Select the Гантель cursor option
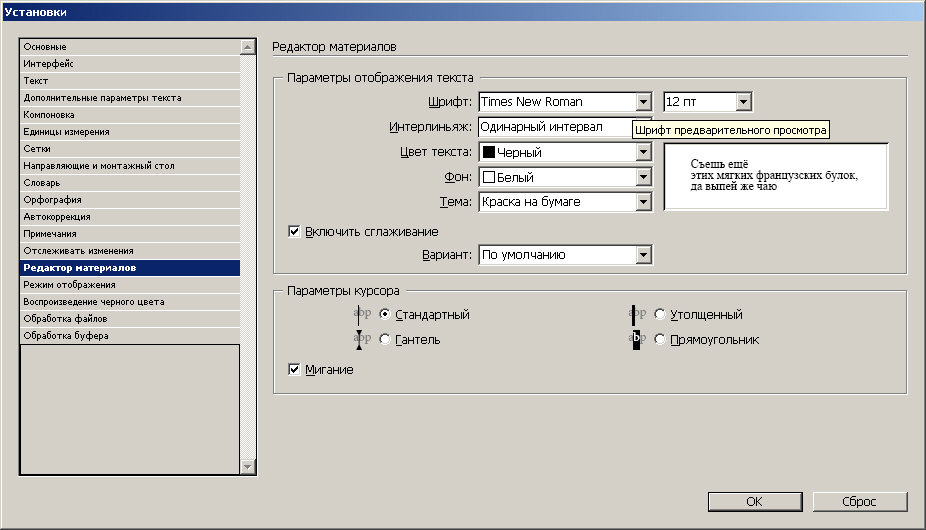926x530 pixels. [386, 340]
